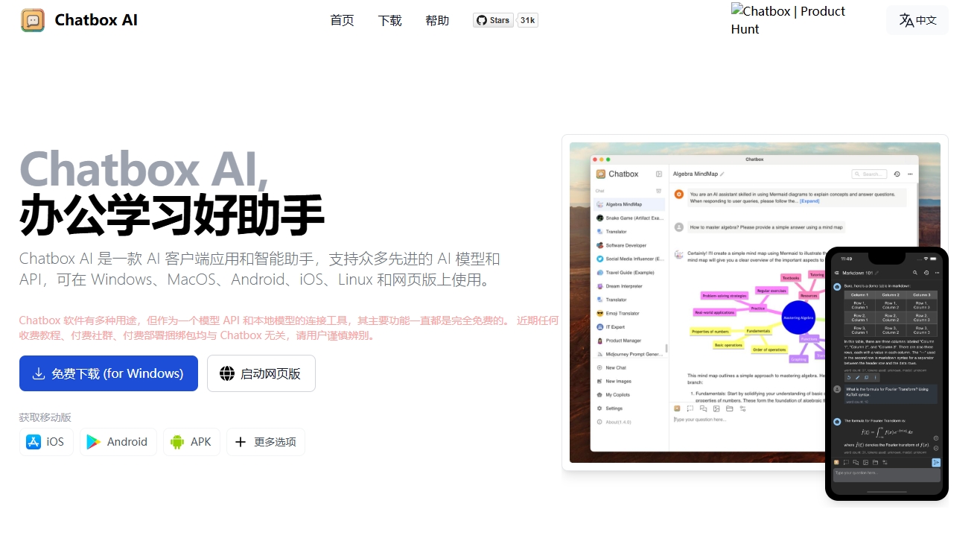
Task: Open the 帮助 navigation item
Action: pyautogui.click(x=437, y=20)
